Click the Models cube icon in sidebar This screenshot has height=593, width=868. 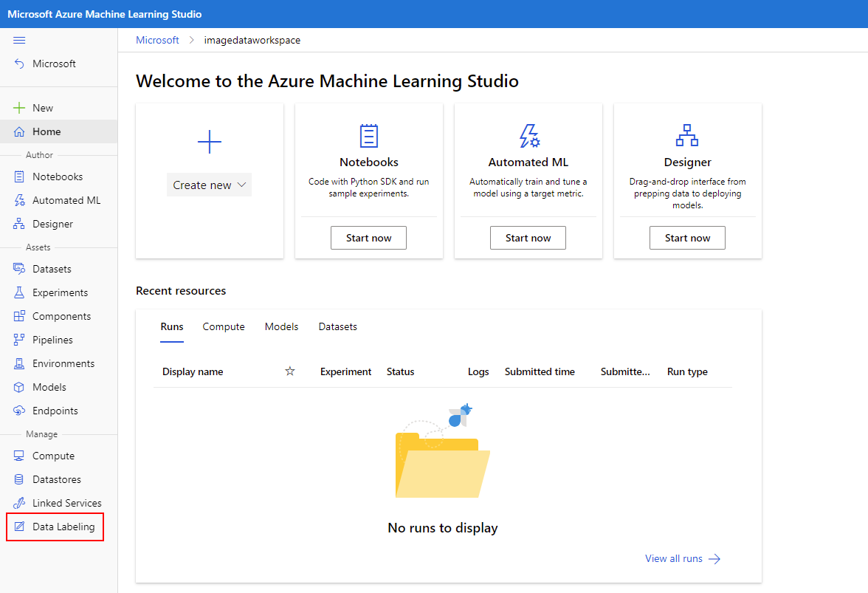[19, 387]
